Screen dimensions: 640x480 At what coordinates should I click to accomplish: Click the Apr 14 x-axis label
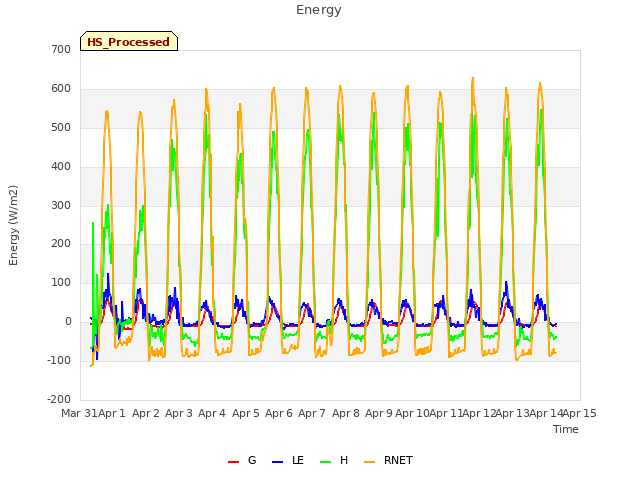point(546,413)
